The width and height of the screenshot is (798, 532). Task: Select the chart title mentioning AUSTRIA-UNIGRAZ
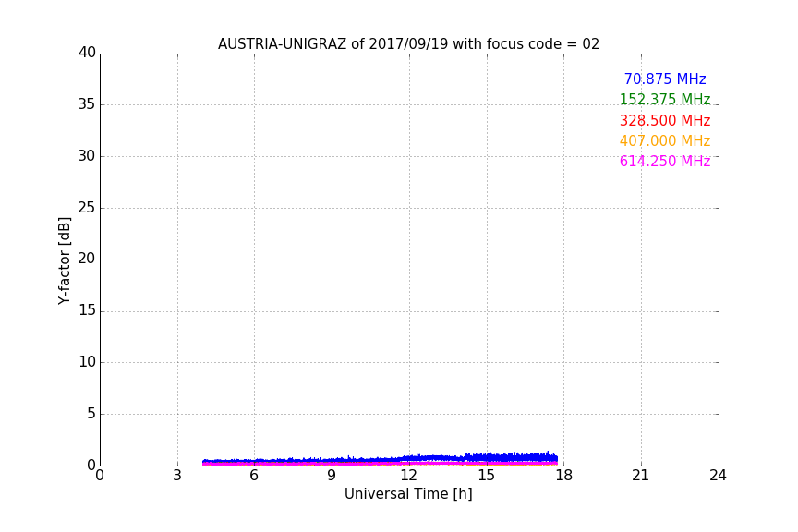coord(408,44)
